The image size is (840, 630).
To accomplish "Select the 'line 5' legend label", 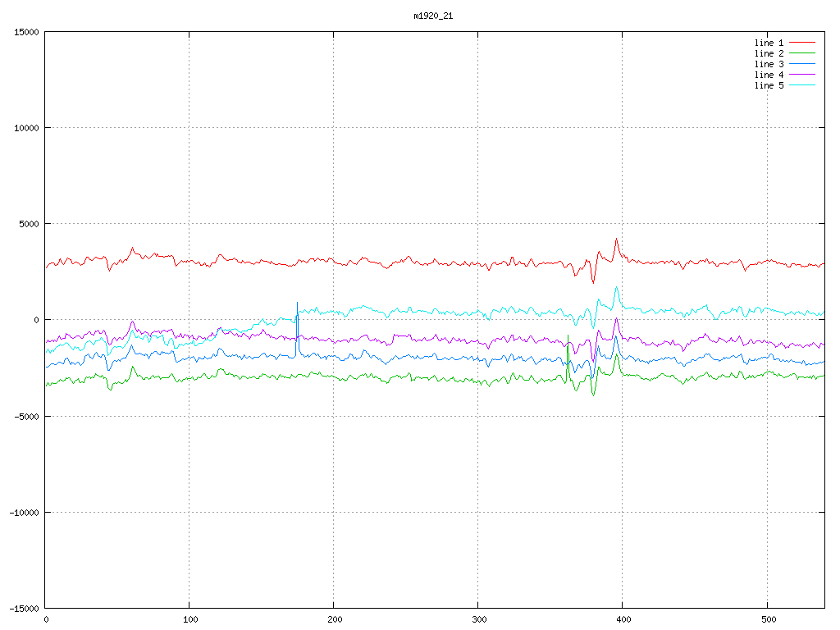I will click(769, 85).
